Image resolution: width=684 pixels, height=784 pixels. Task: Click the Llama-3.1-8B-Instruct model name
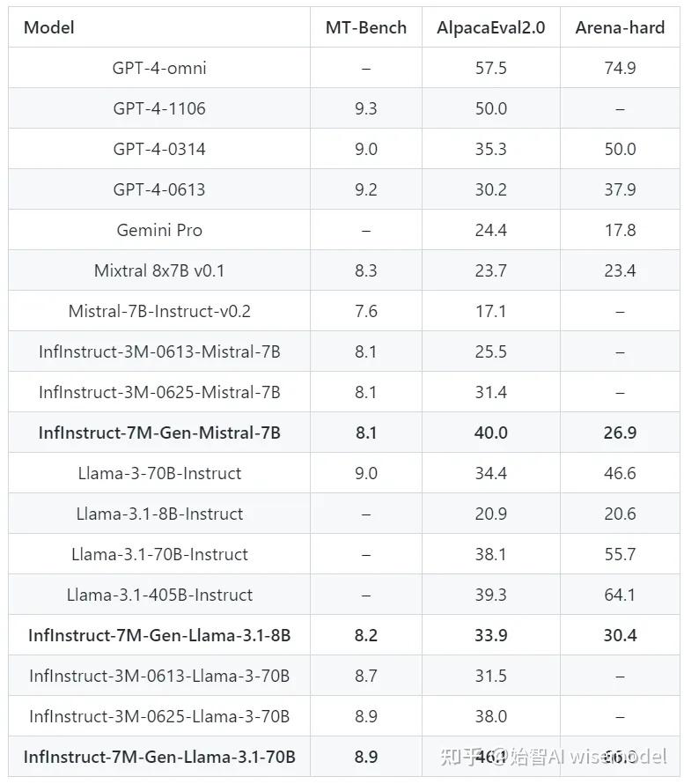(159, 514)
